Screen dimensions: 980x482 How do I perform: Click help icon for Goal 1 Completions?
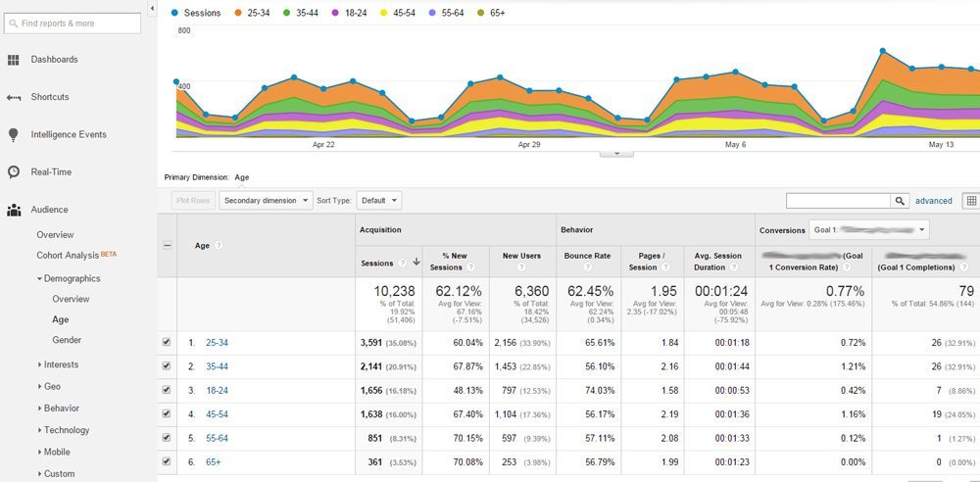962,267
